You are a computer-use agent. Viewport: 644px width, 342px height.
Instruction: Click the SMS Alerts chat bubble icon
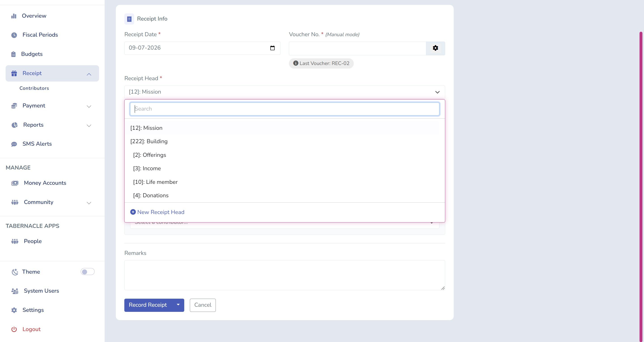(x=14, y=144)
